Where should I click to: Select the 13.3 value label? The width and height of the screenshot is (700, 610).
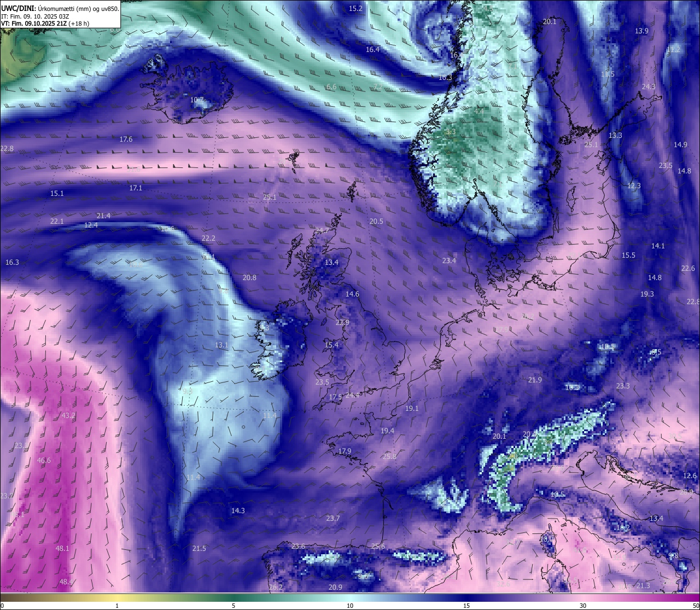click(x=615, y=135)
